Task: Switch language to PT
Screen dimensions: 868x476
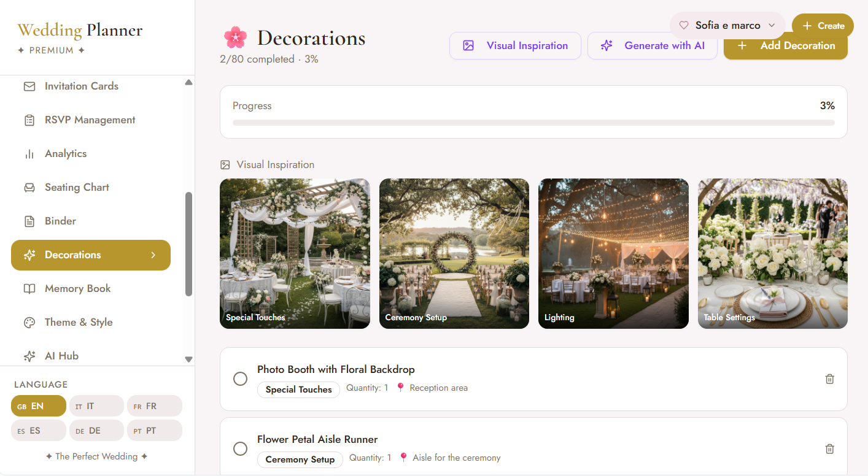Action: point(155,431)
